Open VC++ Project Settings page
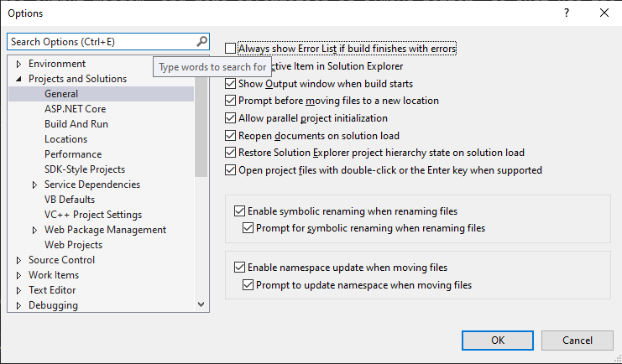The image size is (622, 364). coord(93,215)
